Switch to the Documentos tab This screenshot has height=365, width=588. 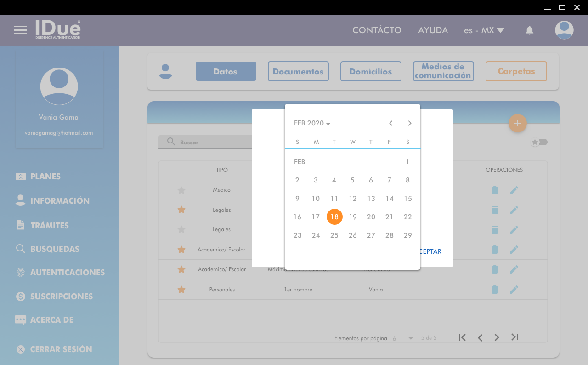pos(298,71)
